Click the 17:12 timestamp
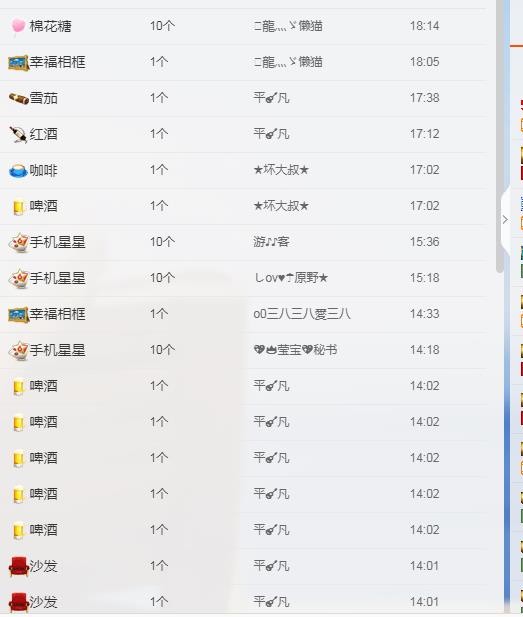 coord(424,134)
